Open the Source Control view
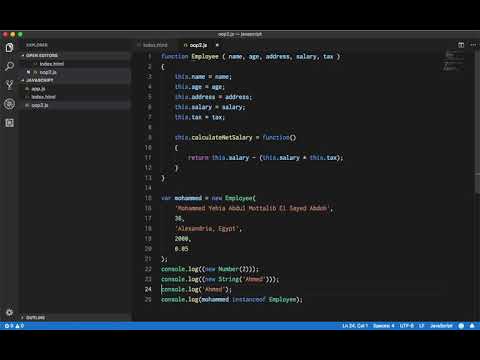Viewport: 480px width, 360px height. (9, 85)
